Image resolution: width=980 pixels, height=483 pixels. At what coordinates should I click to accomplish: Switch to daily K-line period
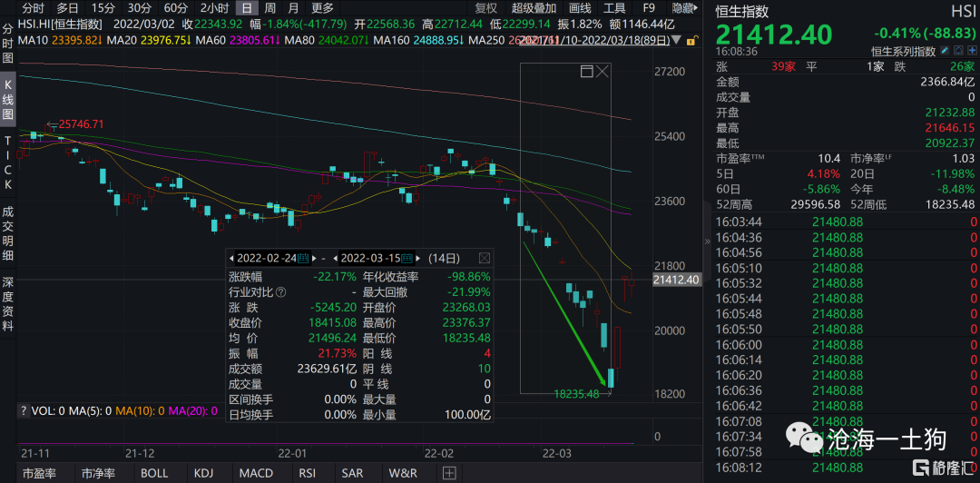click(246, 8)
